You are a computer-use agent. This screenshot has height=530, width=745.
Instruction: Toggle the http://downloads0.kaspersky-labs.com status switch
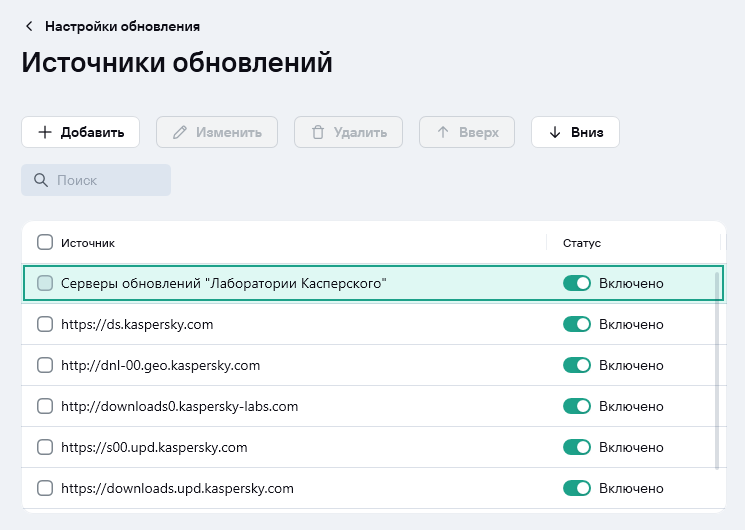pos(577,406)
